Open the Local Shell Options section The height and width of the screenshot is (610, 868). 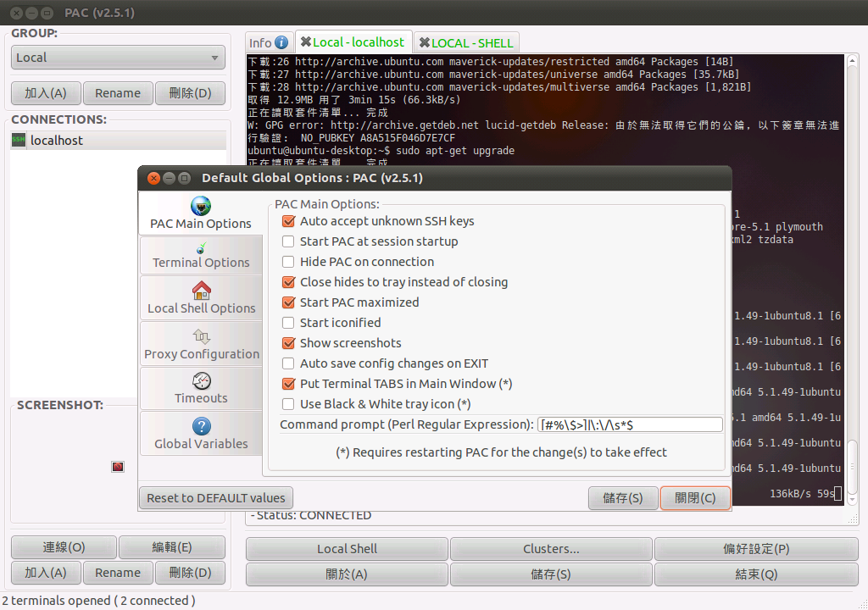point(201,298)
